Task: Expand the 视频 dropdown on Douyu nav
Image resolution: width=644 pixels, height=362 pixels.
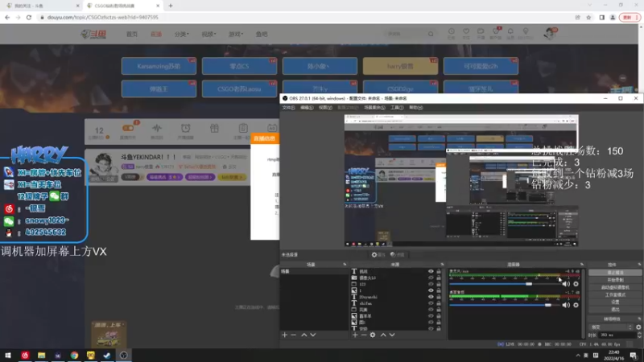Action: [208, 34]
